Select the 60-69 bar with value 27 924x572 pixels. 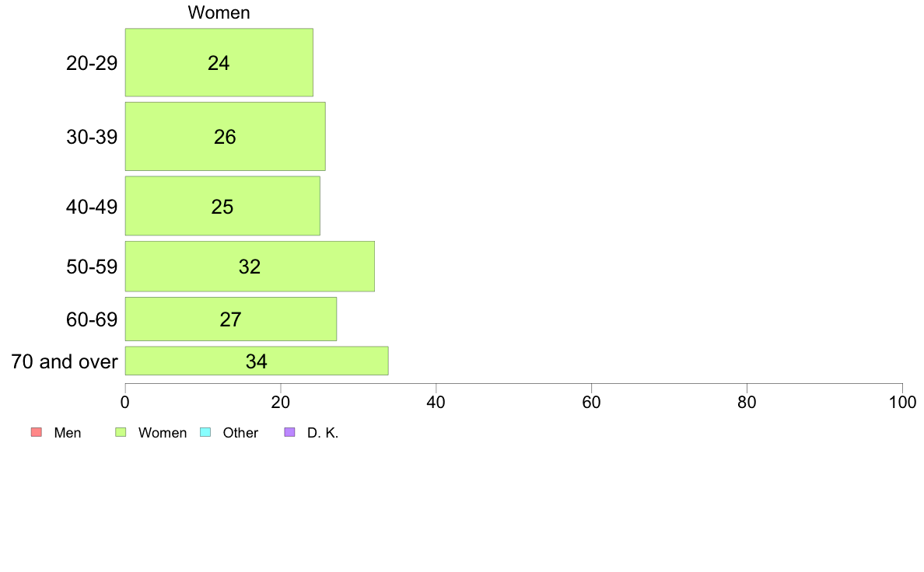(x=230, y=319)
